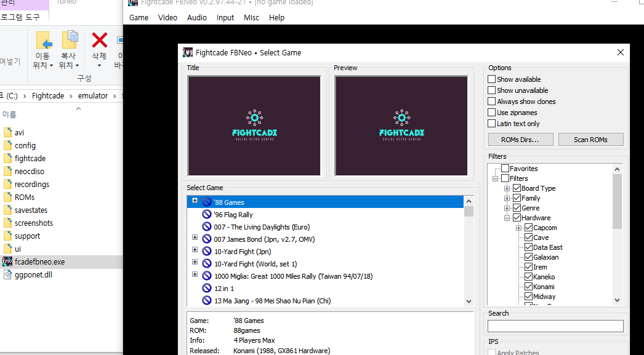The image size is (644, 355).
Task: Expand the 10-Yard Fight (Jpn) entry
Action: coord(195,250)
